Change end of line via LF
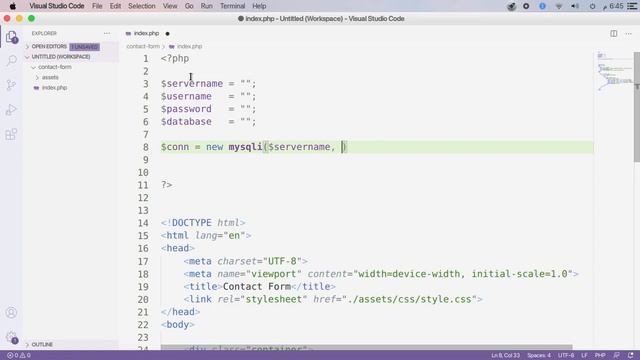 (x=584, y=355)
